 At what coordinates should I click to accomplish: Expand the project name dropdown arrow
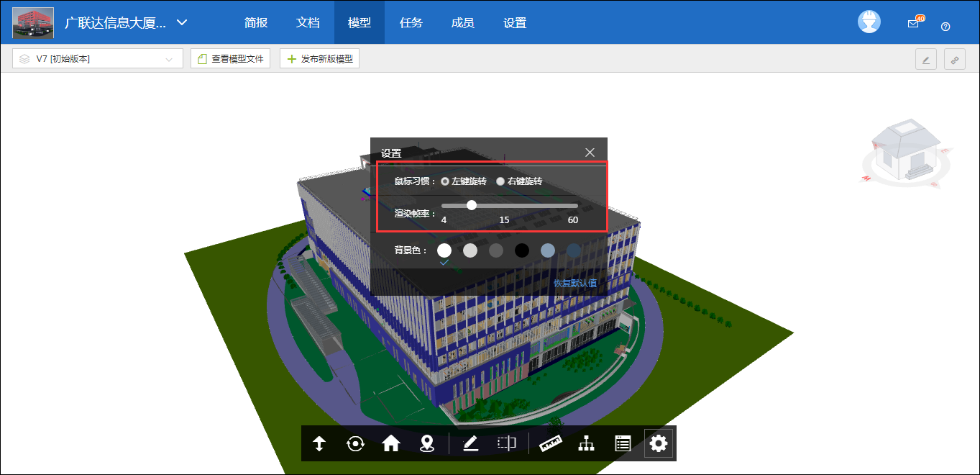click(x=182, y=22)
